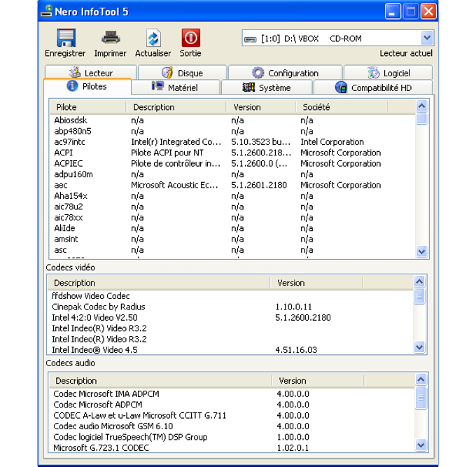The image size is (476, 467).
Task: Select the ACPI driver row
Action: 232,153
